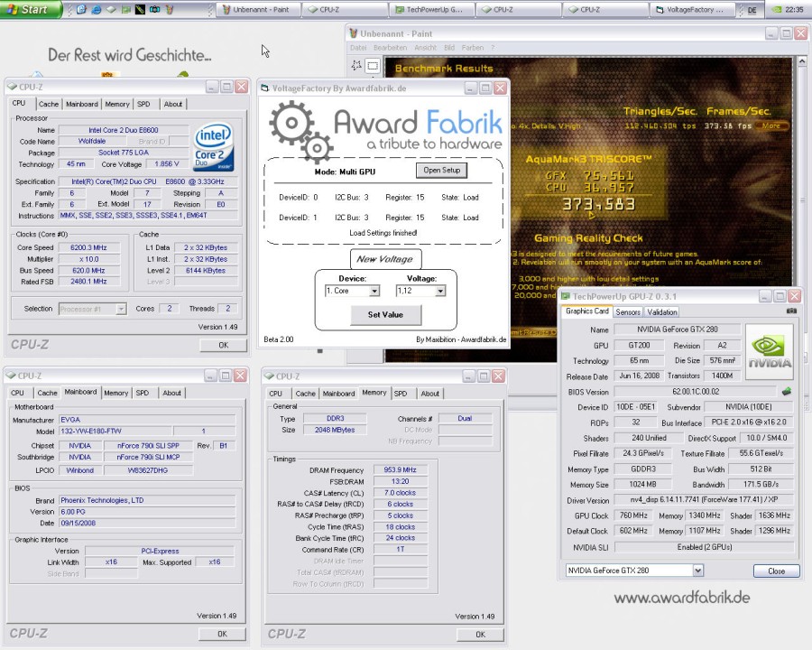Launch Internet Explorer from quick launch
The width and height of the screenshot is (812, 650).
click(x=97, y=9)
